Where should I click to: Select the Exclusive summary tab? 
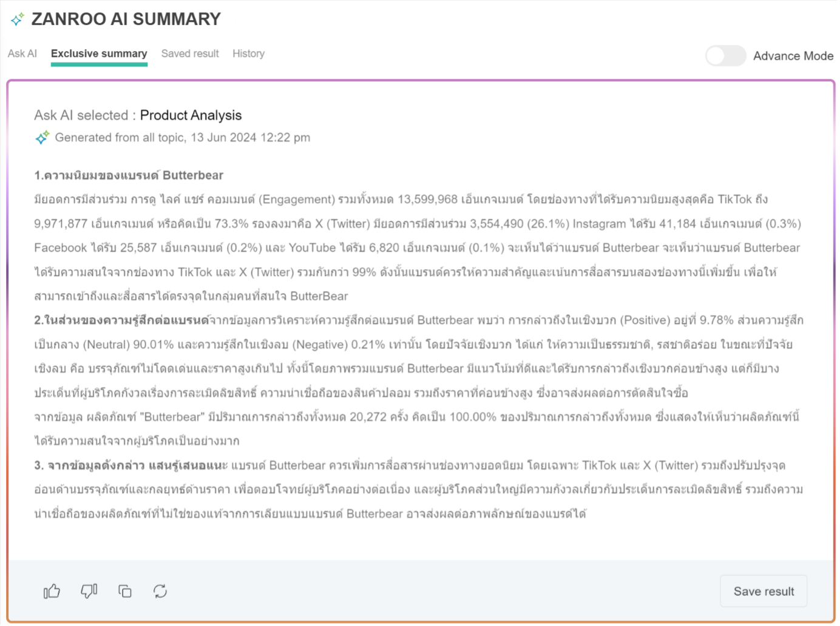point(99,53)
